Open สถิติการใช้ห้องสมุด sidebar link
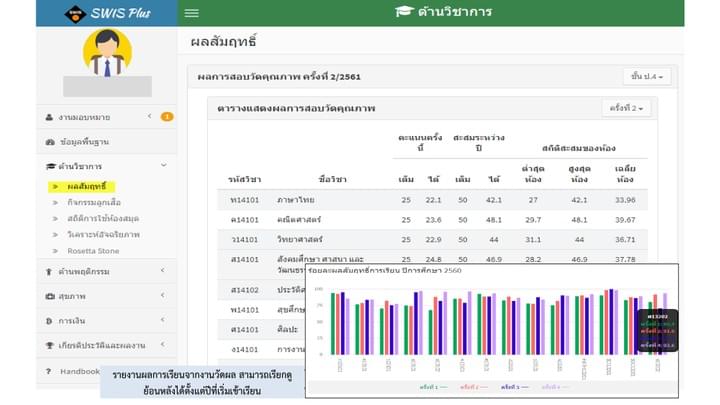Screen dimensions: 720x405 [103, 218]
